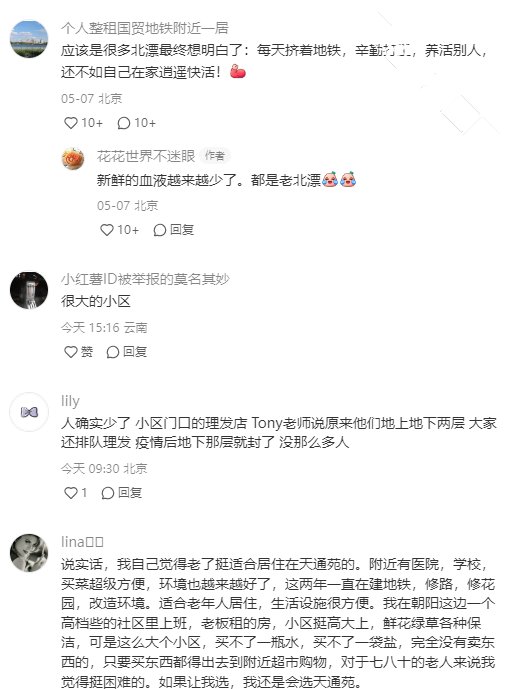The height and width of the screenshot is (689, 510).
Task: Open lily's bow-tie avatar
Action: (x=29, y=412)
